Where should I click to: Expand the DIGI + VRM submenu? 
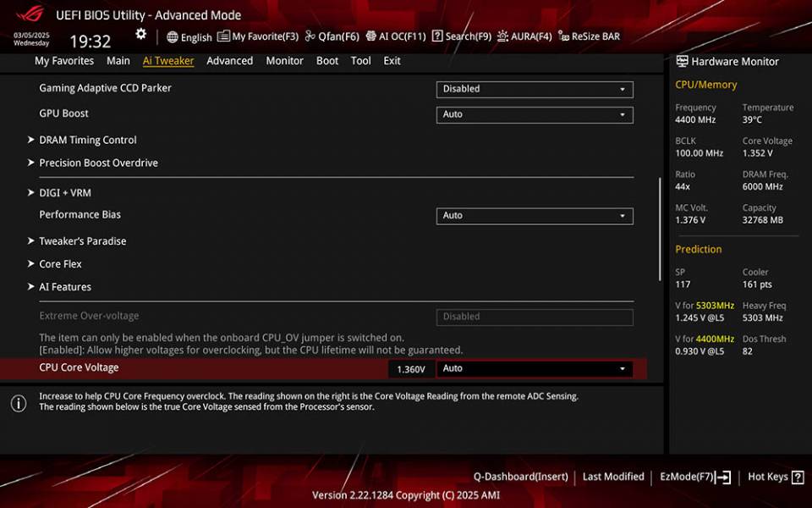pyautogui.click(x=65, y=193)
